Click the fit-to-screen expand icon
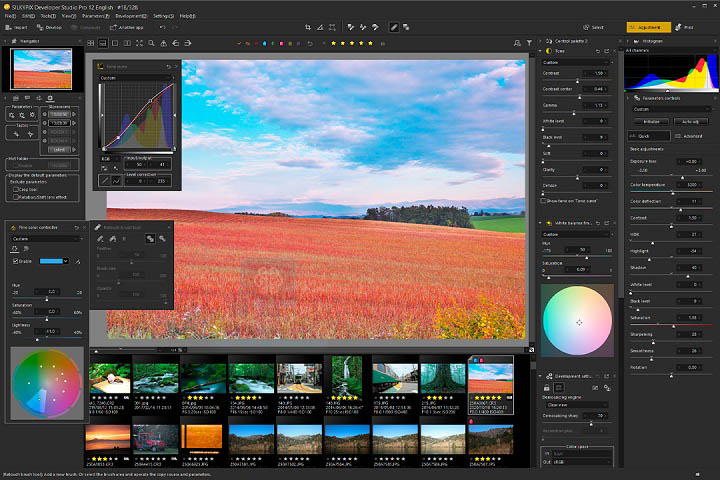The width and height of the screenshot is (720, 480). tap(139, 43)
